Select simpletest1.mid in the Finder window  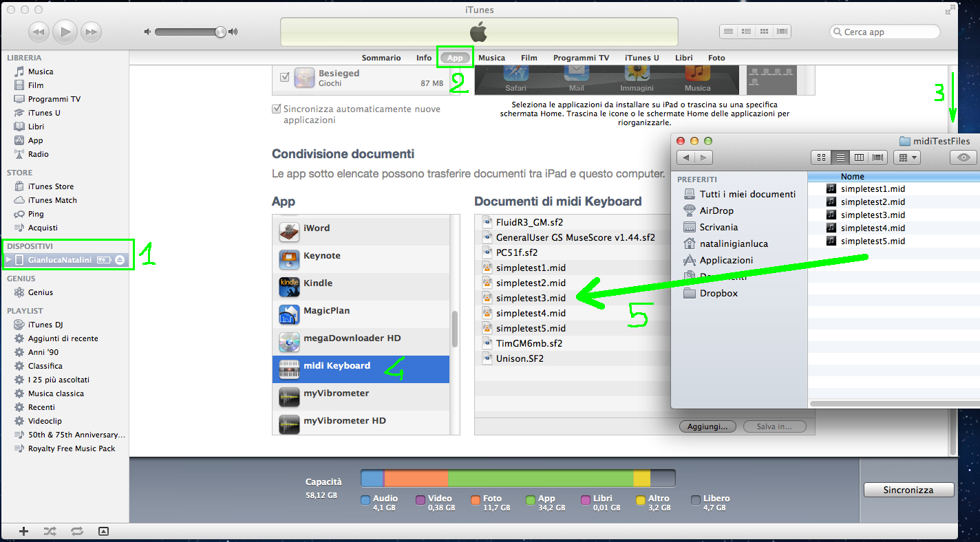[x=873, y=188]
